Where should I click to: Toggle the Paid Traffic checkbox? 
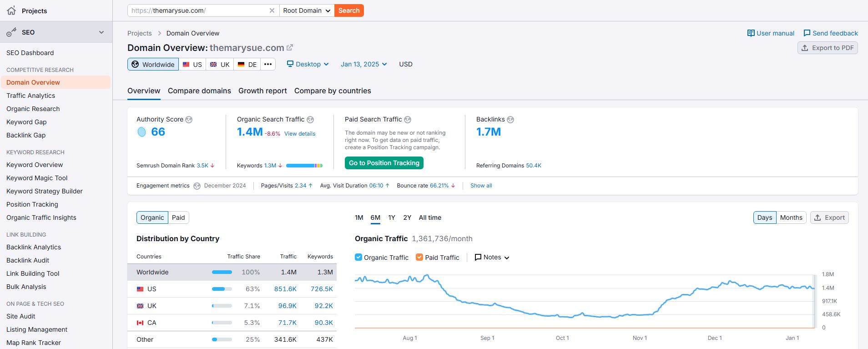(419, 257)
